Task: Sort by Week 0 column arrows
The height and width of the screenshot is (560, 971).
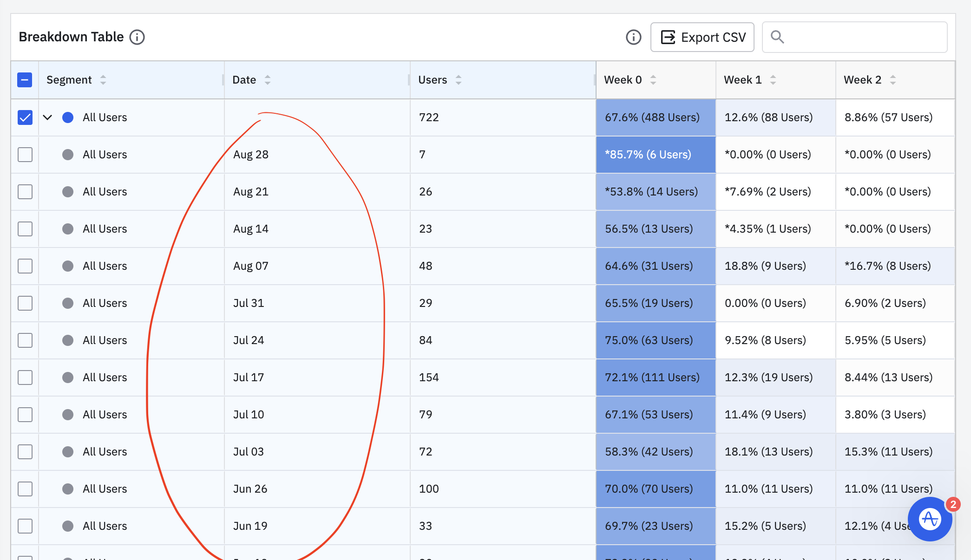Action: tap(653, 80)
